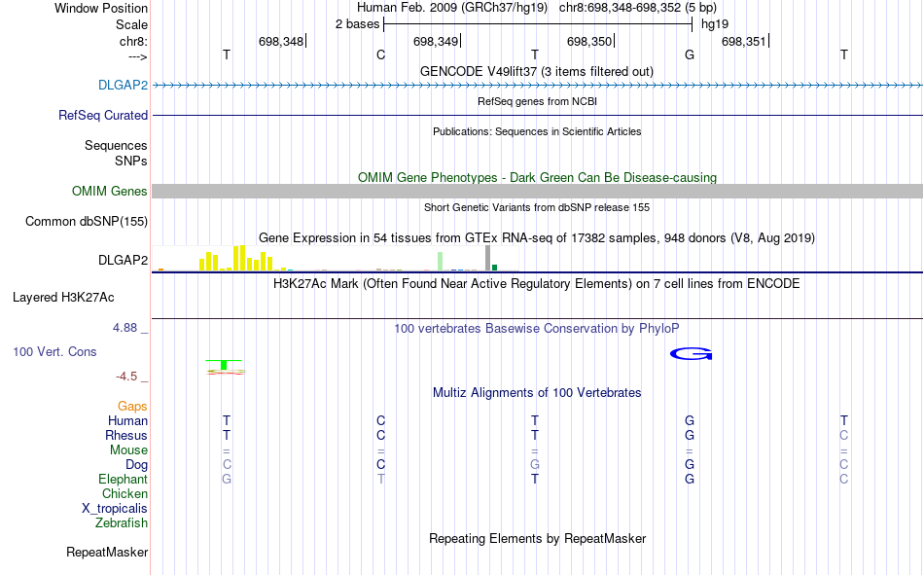Image resolution: width=924 pixels, height=575 pixels.
Task: Click Repeating Elements by RepeatMasker title
Action: coord(537,538)
